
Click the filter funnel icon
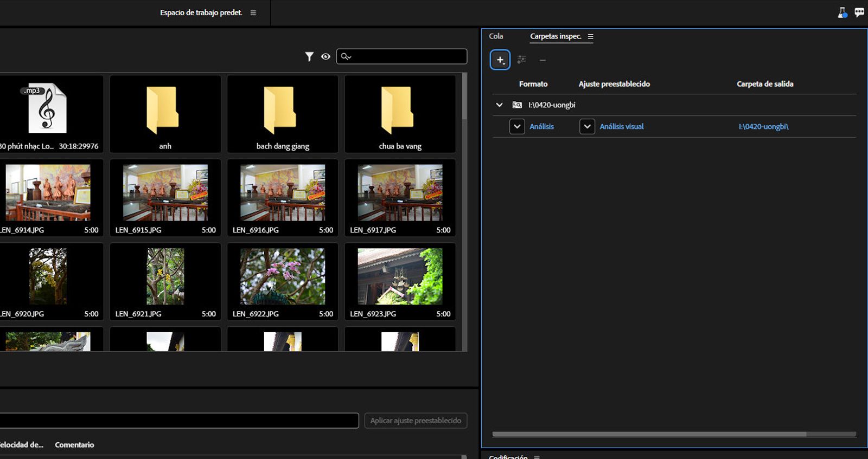tap(309, 56)
